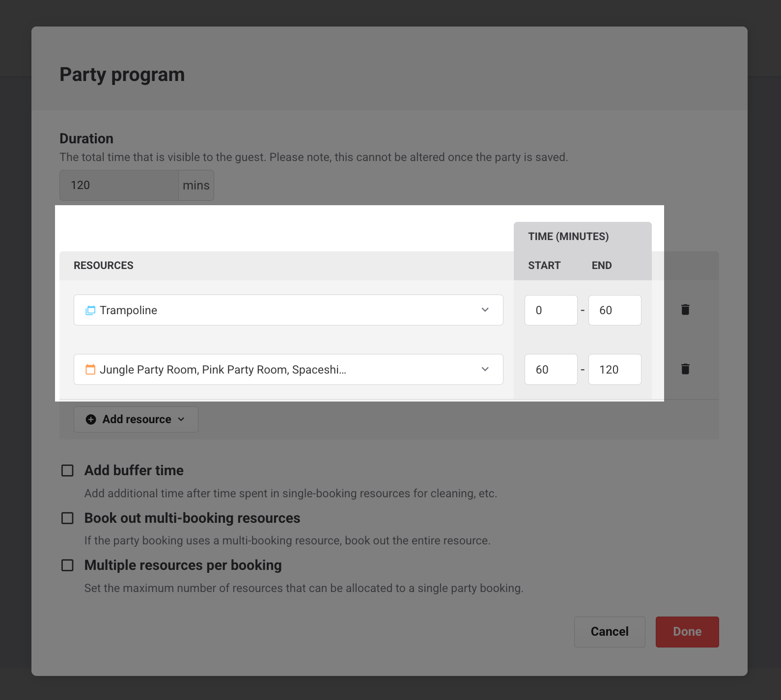Click the RESOURCES column header
781x700 pixels.
104,266
